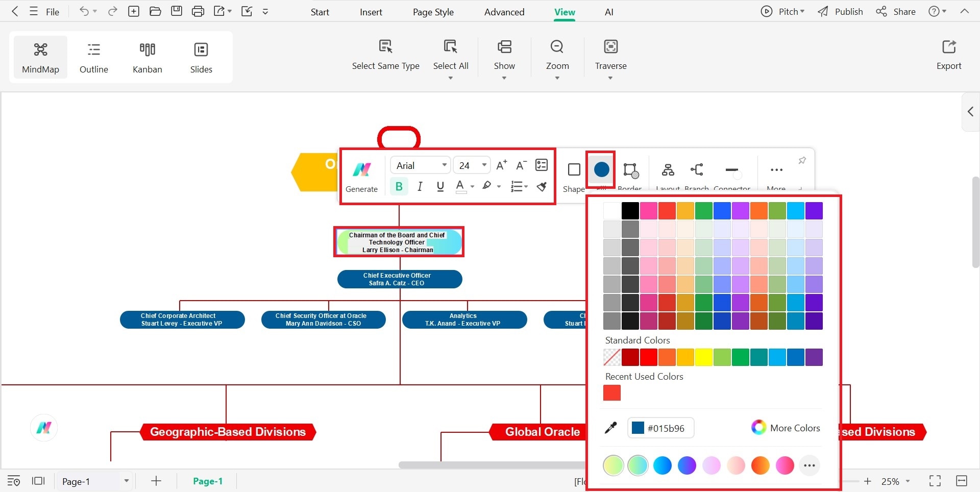Add a new page with plus button

156,481
